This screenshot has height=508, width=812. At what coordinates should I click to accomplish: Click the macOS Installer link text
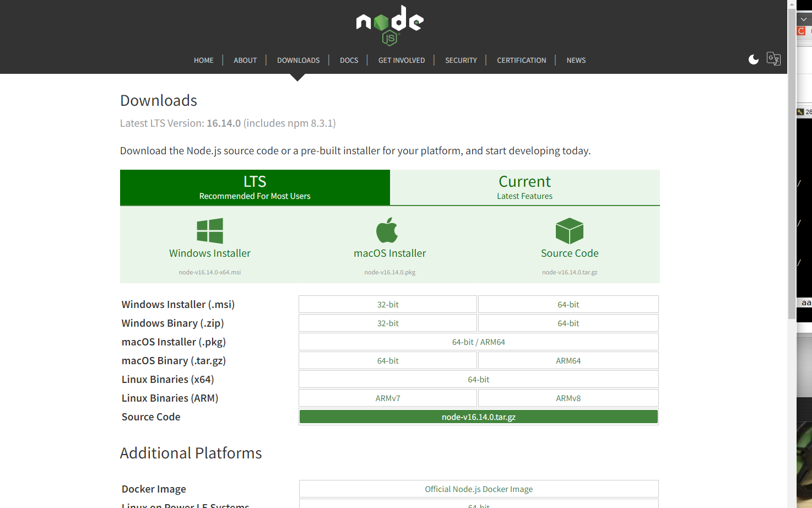pyautogui.click(x=390, y=253)
